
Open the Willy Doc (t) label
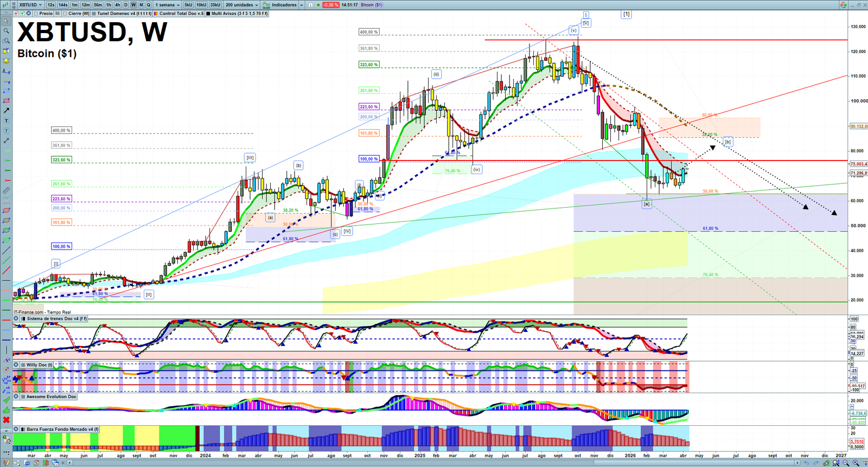(40, 365)
